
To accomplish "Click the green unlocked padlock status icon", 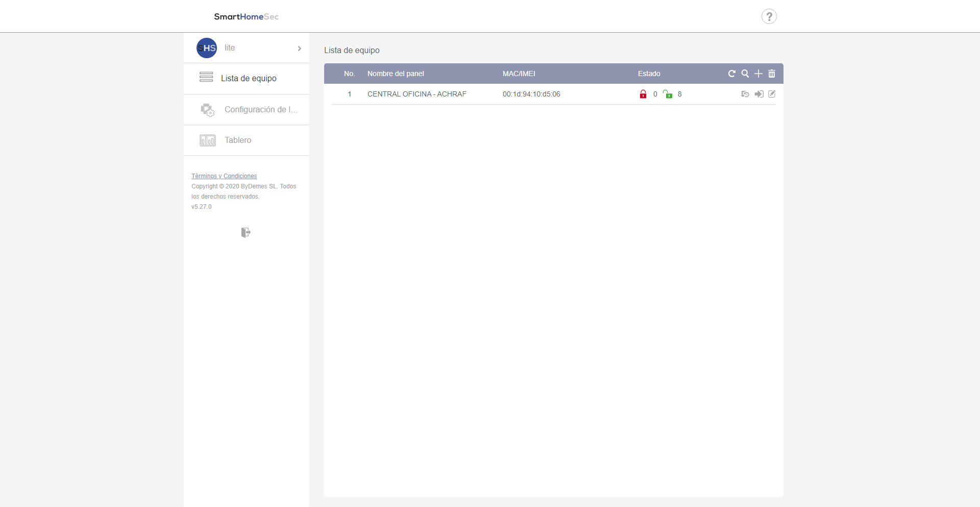I will (x=668, y=94).
